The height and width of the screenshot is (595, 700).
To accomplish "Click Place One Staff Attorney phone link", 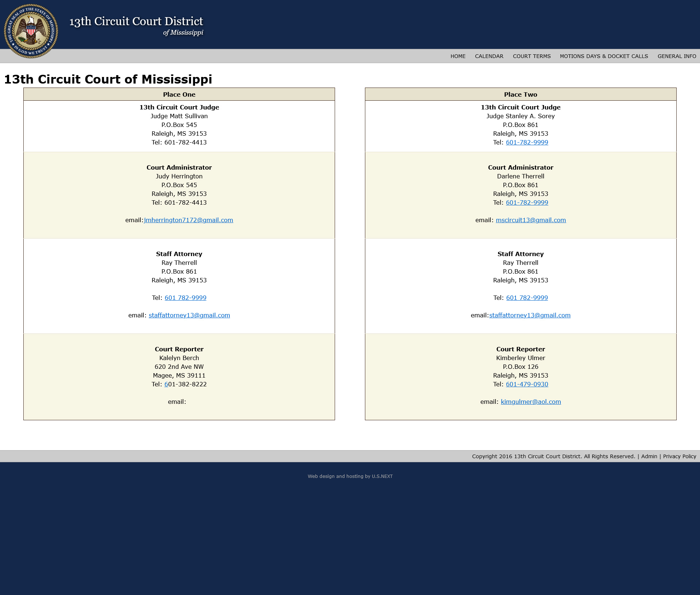I will [186, 298].
